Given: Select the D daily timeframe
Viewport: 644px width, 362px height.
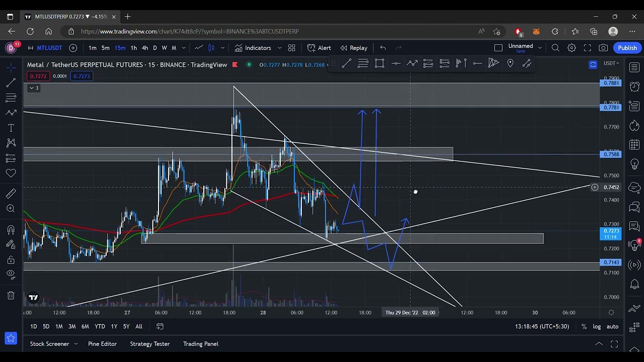Looking at the screenshot, I should point(154,48).
